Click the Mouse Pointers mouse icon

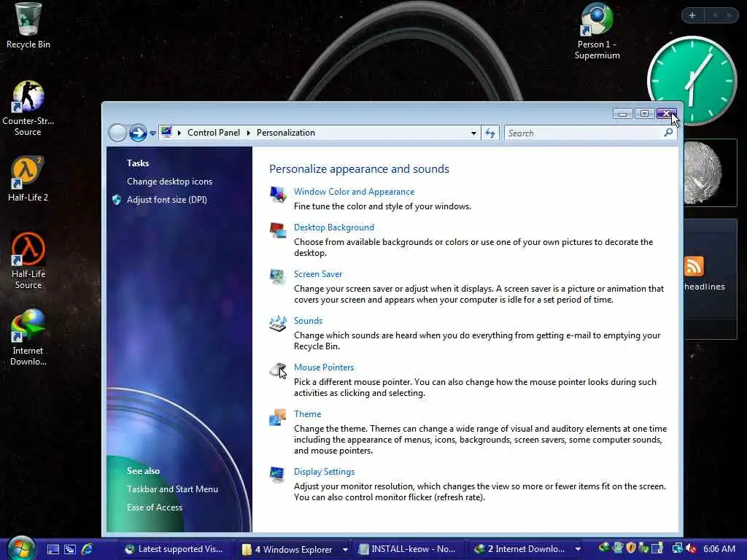coord(278,370)
